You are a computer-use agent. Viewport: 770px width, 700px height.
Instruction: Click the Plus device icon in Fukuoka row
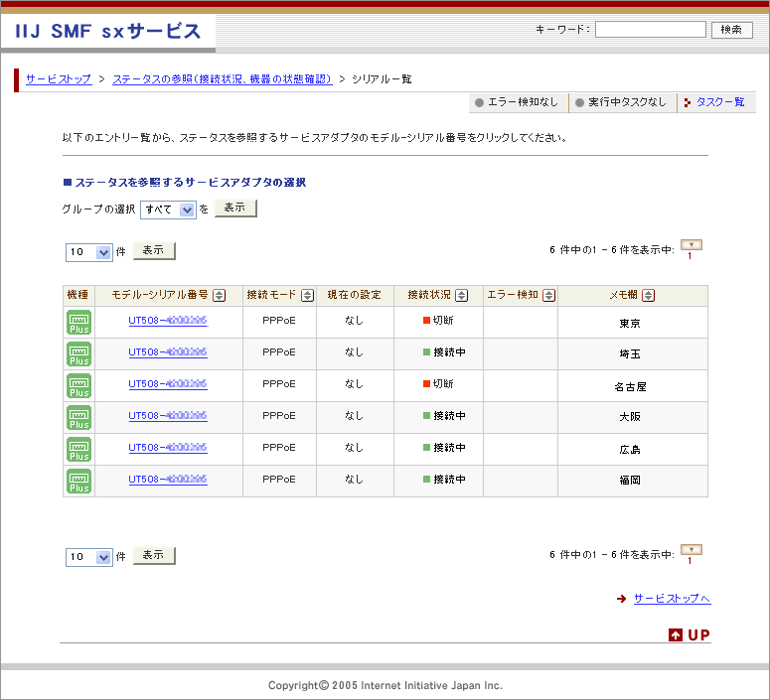tap(79, 482)
